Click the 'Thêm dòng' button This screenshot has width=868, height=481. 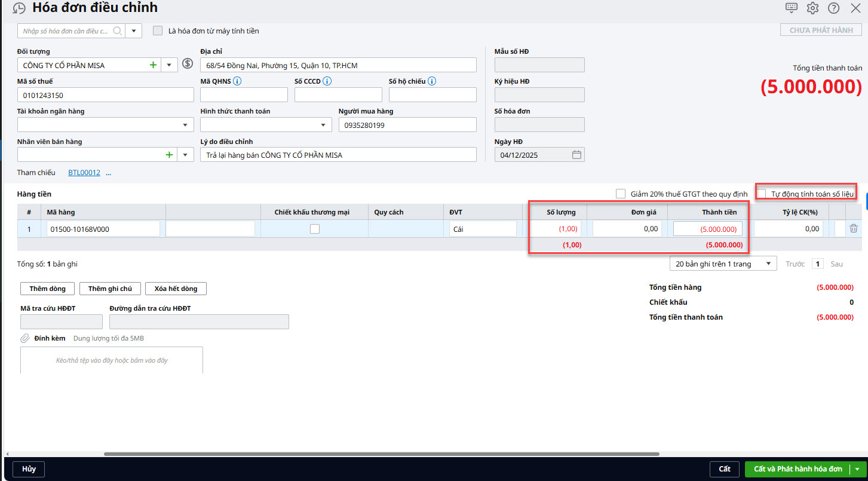tap(47, 289)
